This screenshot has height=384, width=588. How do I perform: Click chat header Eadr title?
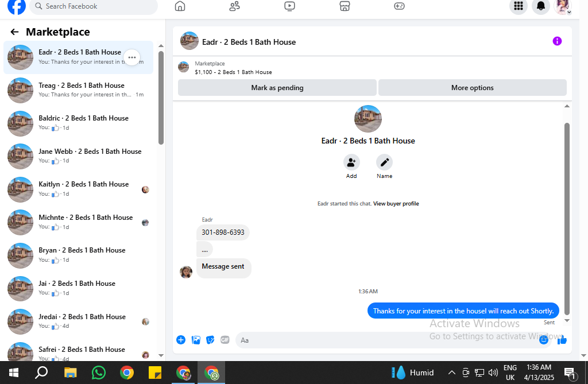(x=249, y=42)
